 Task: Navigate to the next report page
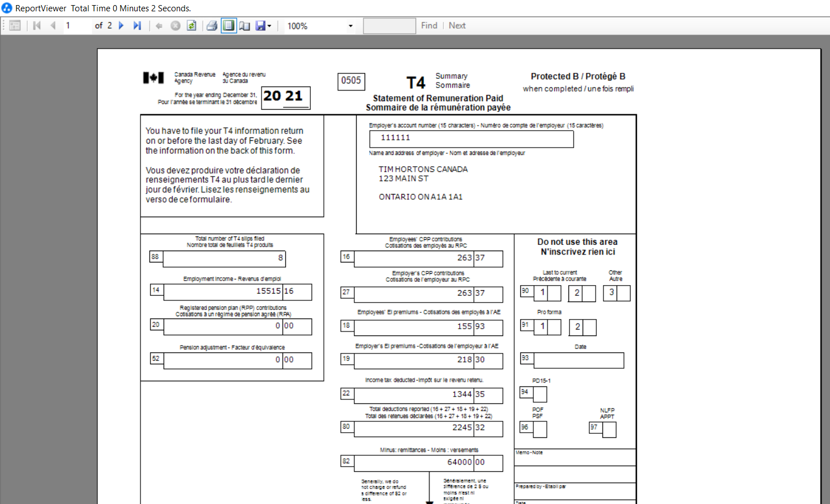click(x=121, y=25)
